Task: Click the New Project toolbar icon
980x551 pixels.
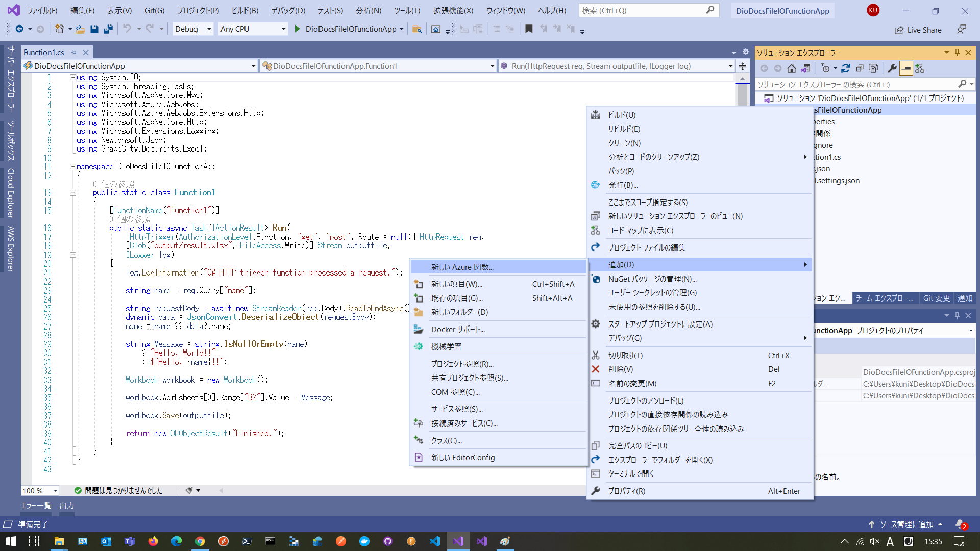Action: 60,29
